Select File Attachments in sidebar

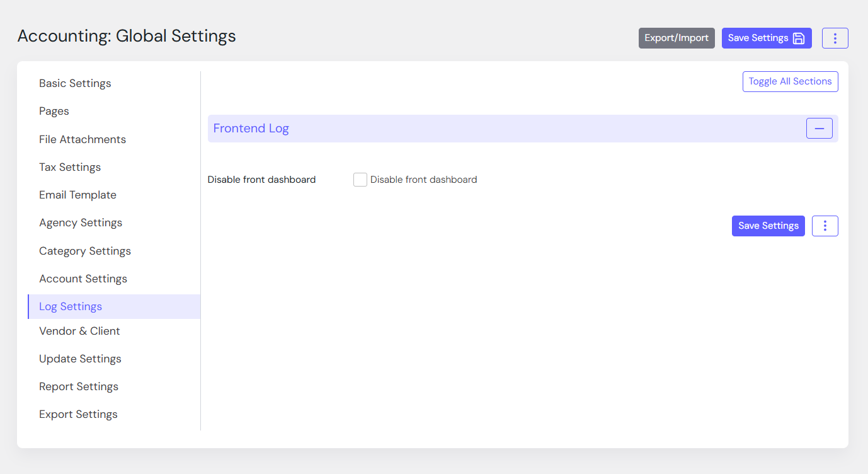pos(83,139)
